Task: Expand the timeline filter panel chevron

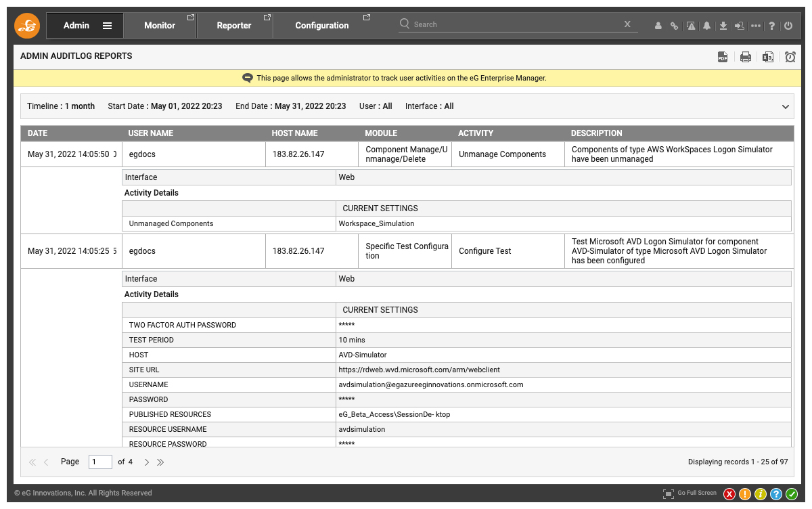Action: pyautogui.click(x=786, y=107)
